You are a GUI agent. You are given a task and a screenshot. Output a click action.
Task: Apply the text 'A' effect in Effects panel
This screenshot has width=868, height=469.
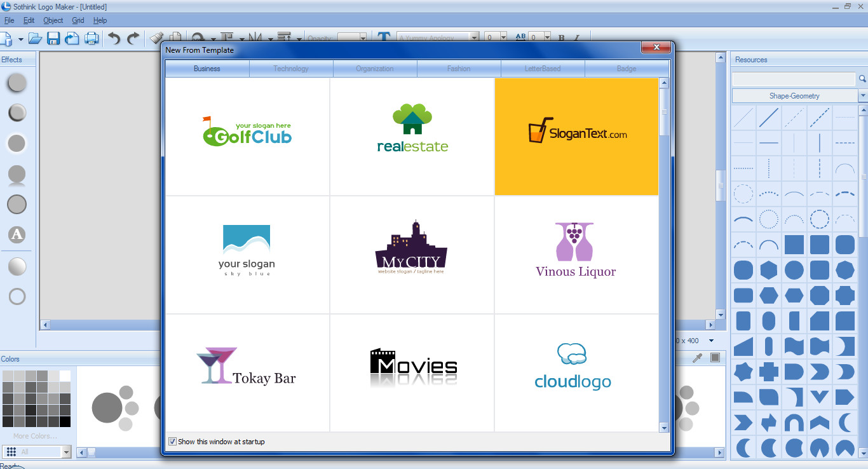click(17, 234)
